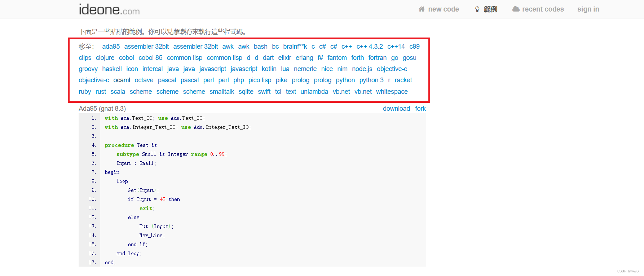Click code line 'procedure Test is'
Image resolution: width=644 pixels, height=276 pixels.
pyautogui.click(x=131, y=145)
